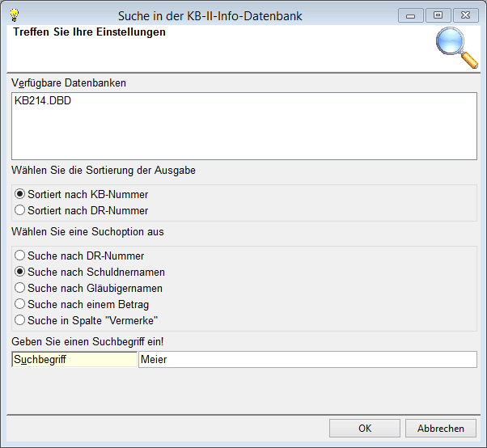Screen dimensions: 487x448
Task: Click the magnifying glass search icon
Action: pyautogui.click(x=456, y=49)
